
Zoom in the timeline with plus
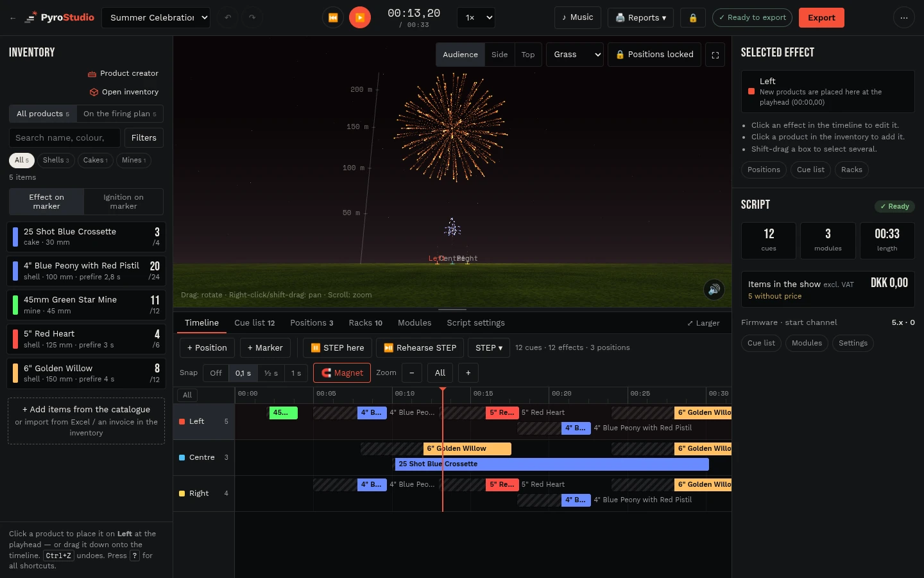(x=468, y=373)
